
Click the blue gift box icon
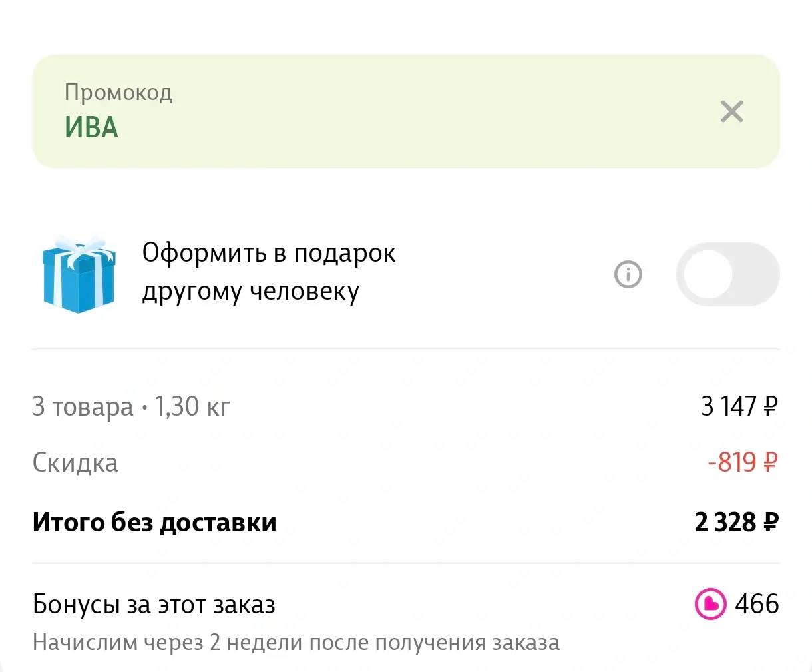(79, 274)
